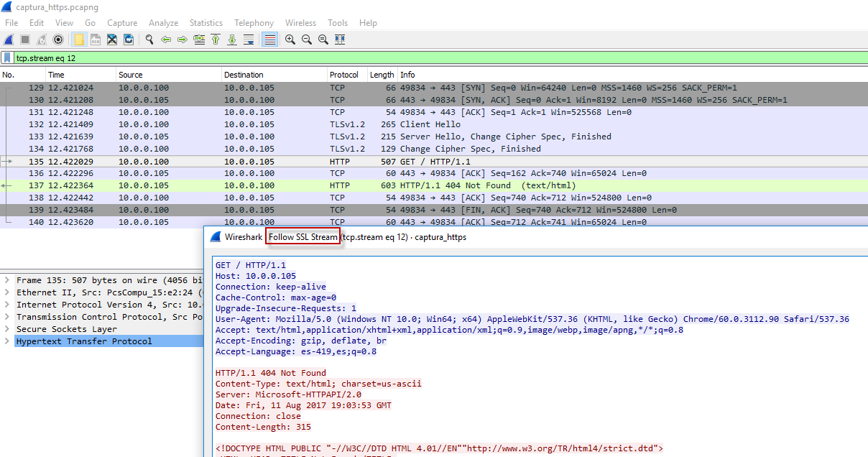Zoom out on packet text
Screen dimensions: 868x457
[x=307, y=40]
